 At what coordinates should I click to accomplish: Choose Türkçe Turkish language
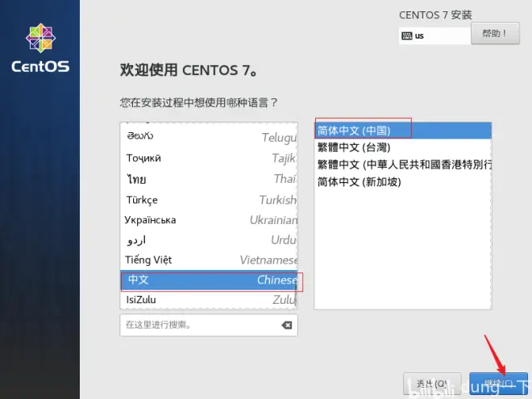click(209, 200)
